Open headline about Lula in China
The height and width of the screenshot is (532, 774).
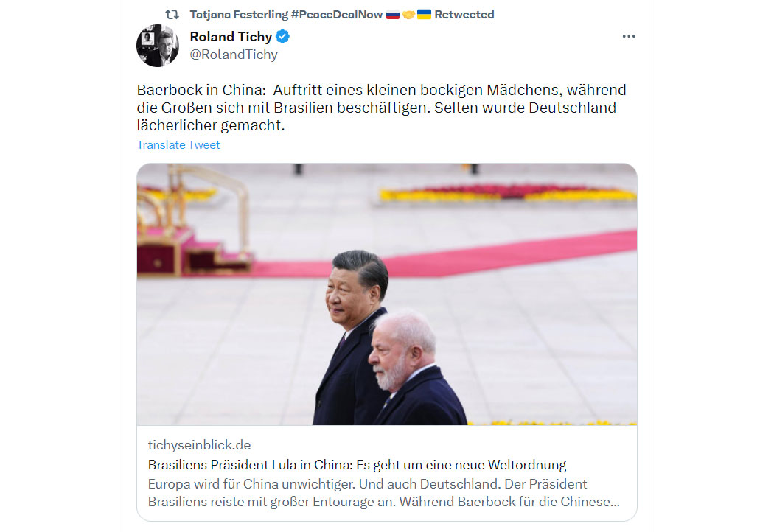tap(357, 465)
